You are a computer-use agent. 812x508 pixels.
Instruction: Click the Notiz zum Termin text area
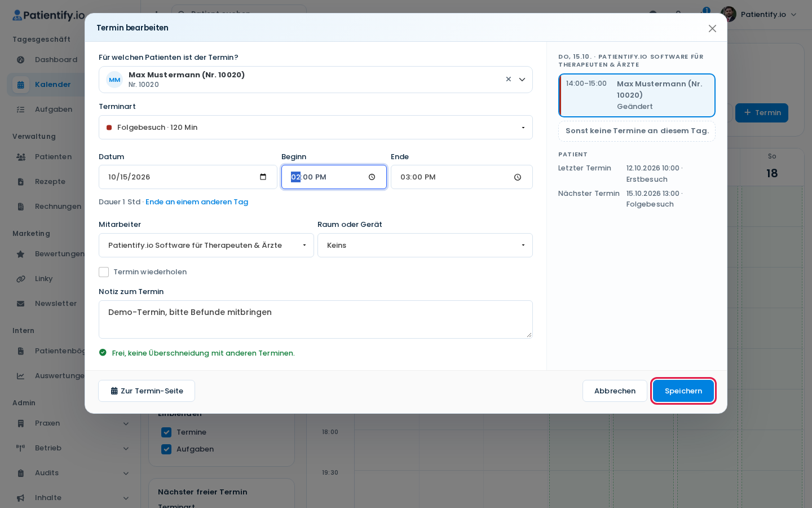pos(316,319)
